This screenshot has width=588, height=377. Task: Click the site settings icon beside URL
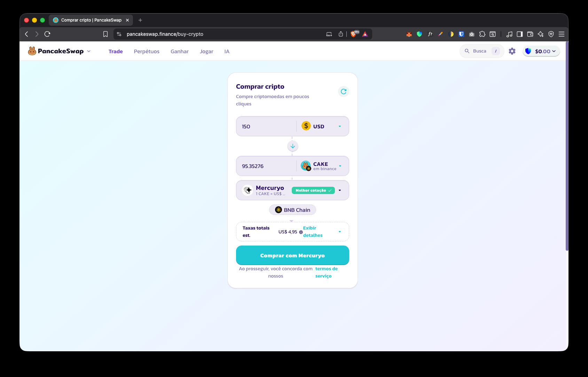click(x=119, y=34)
